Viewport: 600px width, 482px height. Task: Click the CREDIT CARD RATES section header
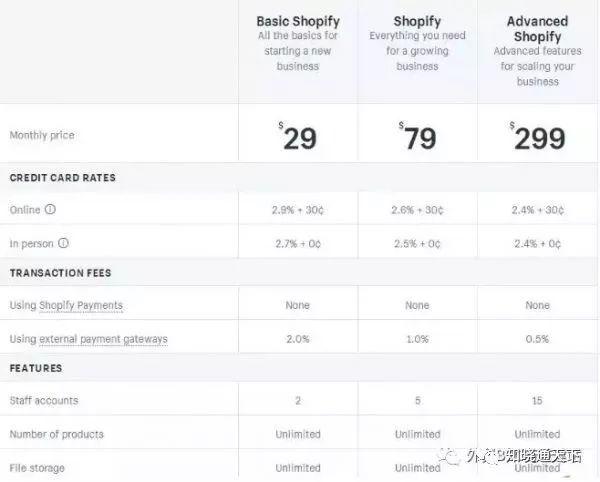63,178
